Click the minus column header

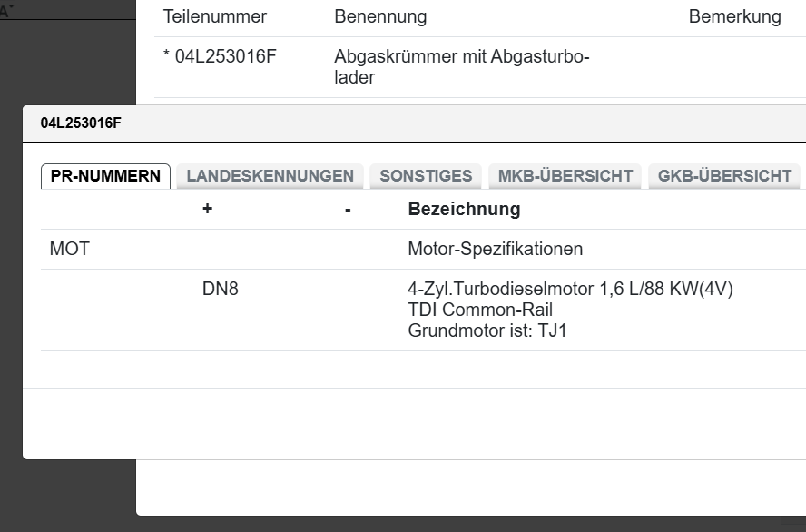click(x=348, y=209)
